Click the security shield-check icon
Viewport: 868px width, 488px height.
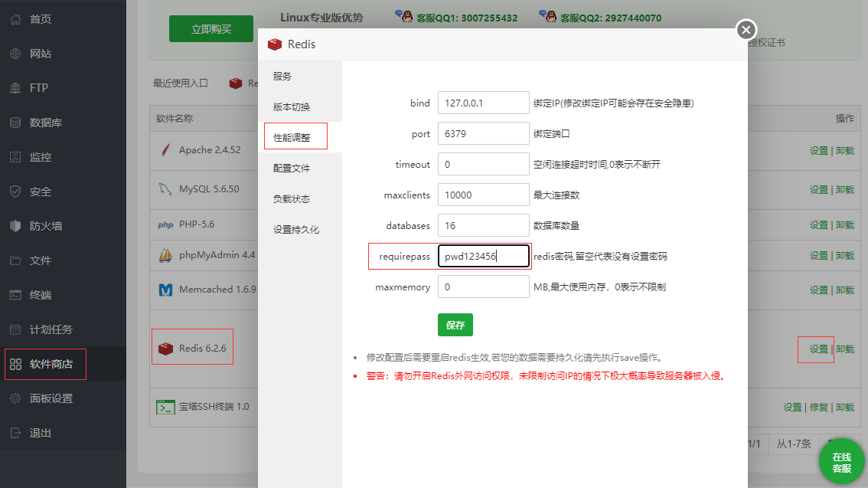pyautogui.click(x=15, y=192)
